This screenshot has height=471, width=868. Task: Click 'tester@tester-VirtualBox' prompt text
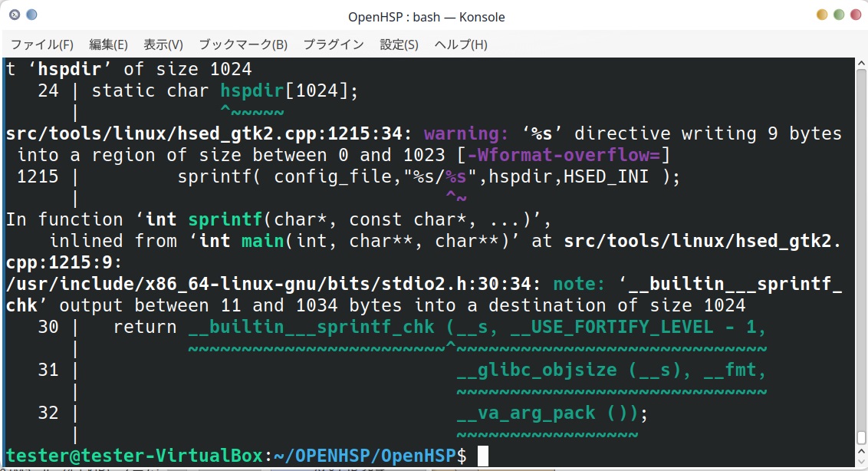(134, 456)
